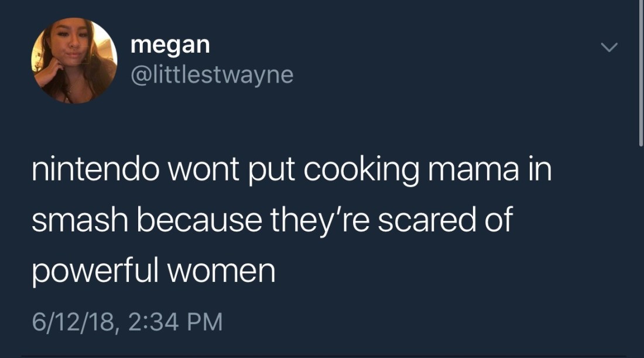Select the word cooking in tweet
Screen dimensions: 644x358
click(362, 171)
